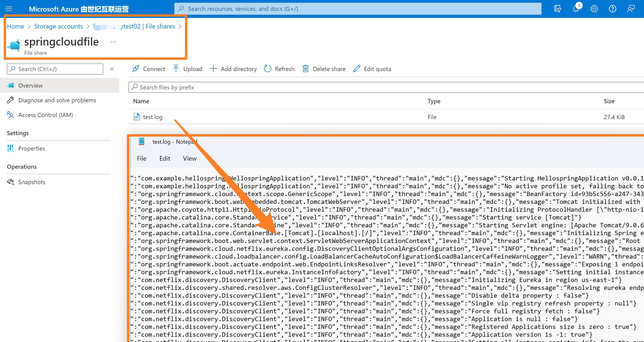Expand the breadcrumb chevron after File shares
Viewport: 644px width, 342px height.
(180, 26)
